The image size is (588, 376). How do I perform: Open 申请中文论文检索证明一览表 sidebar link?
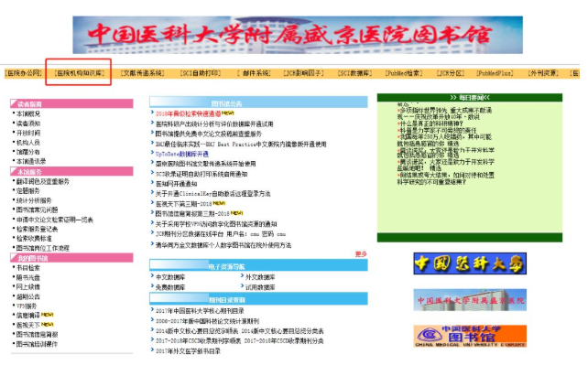point(55,220)
